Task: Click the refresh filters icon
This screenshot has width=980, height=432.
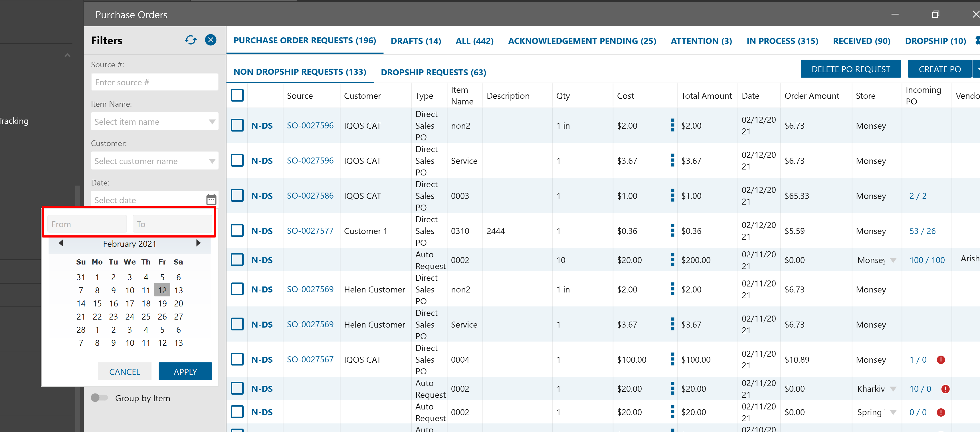Action: pos(191,40)
